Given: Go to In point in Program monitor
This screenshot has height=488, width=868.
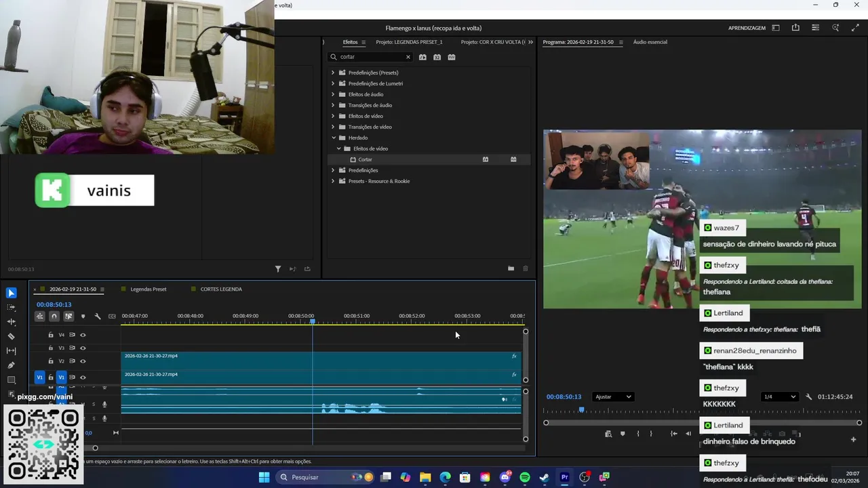Looking at the screenshot, I should pos(673,434).
